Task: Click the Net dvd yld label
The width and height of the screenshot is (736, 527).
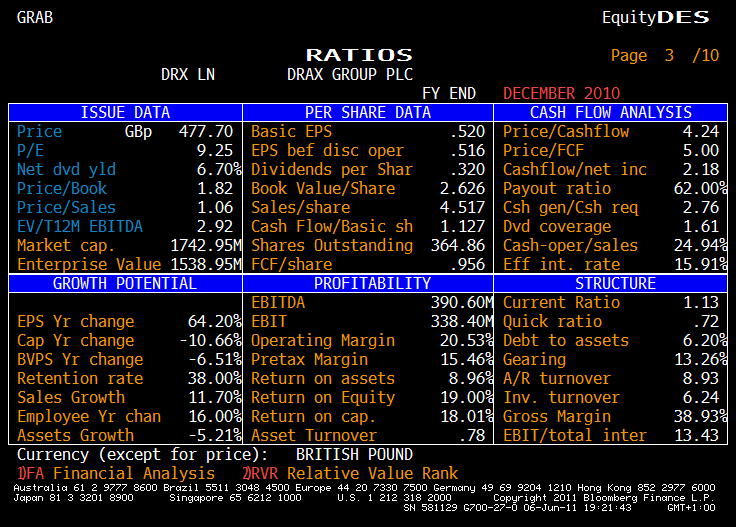Action: tap(66, 169)
